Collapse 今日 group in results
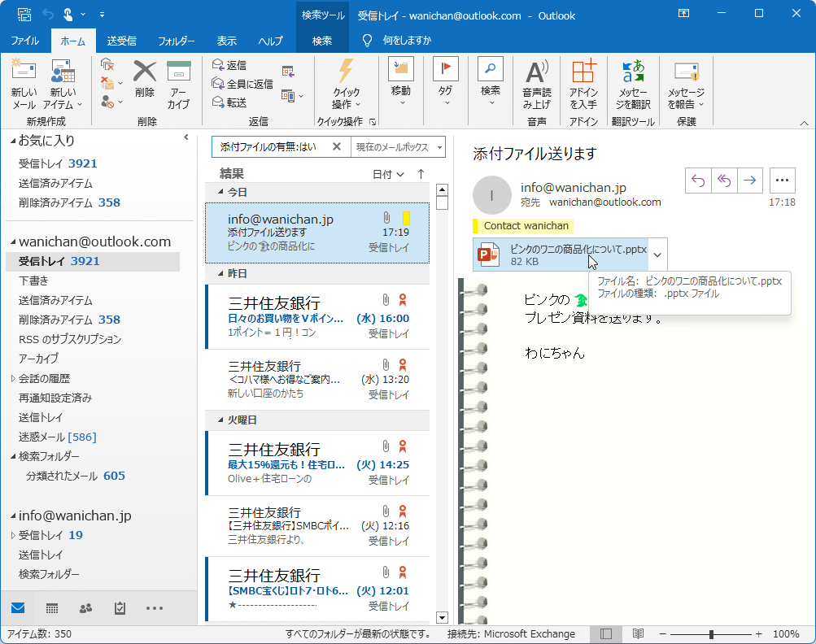Screen dimensions: 816x644 click(x=220, y=192)
